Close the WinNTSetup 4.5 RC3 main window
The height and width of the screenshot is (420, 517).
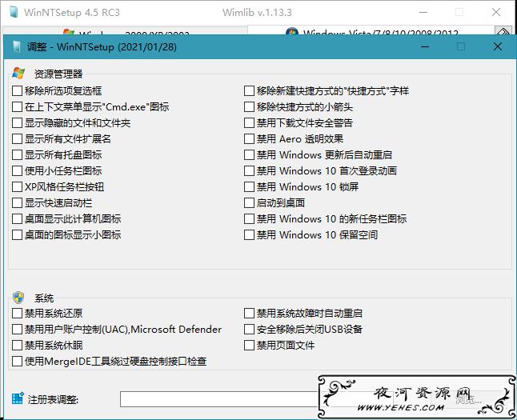coord(496,12)
